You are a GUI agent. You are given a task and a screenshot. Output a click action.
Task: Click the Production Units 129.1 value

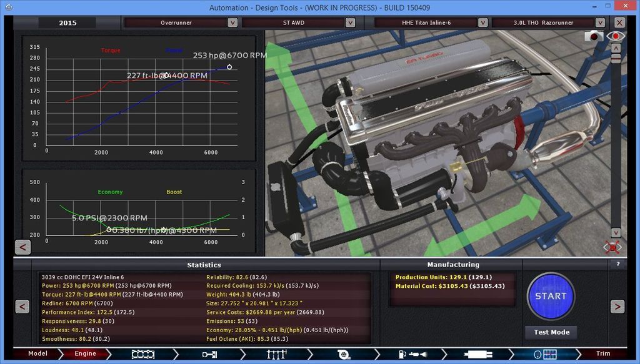[444, 277]
